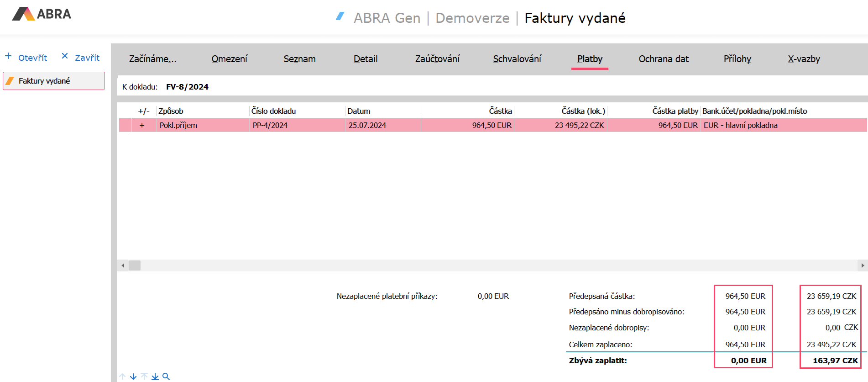Screen dimensions: 868x382
Task: Switch to the Detail tab
Action: point(365,59)
